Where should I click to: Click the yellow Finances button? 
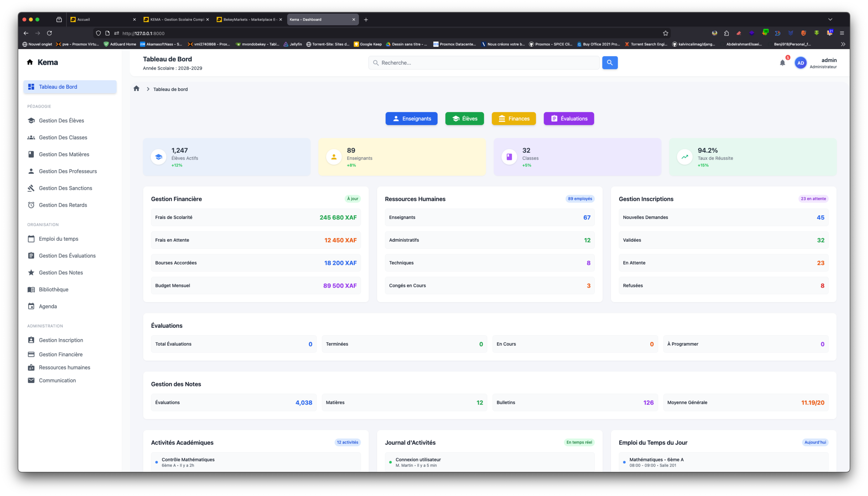pyautogui.click(x=513, y=119)
